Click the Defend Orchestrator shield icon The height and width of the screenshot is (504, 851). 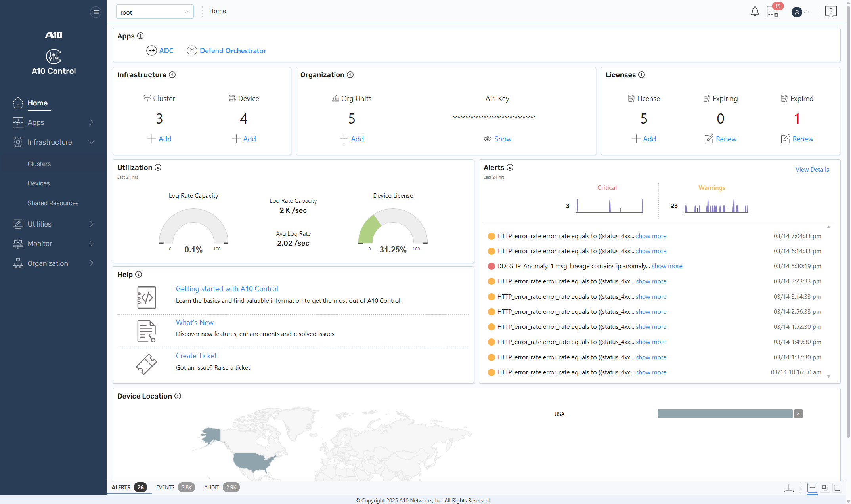[192, 51]
